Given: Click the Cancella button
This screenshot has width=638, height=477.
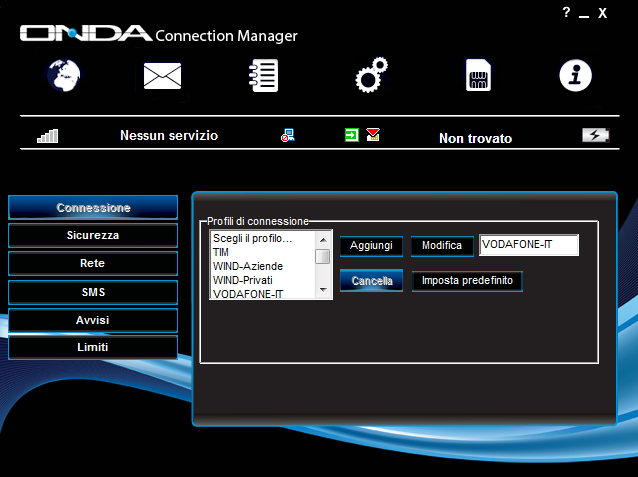Looking at the screenshot, I should (x=371, y=281).
